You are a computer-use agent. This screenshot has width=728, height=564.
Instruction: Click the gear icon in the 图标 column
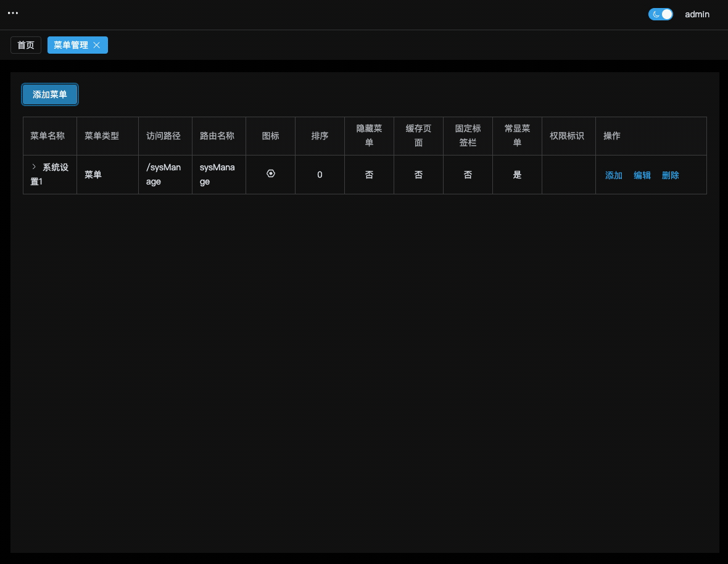point(270,173)
